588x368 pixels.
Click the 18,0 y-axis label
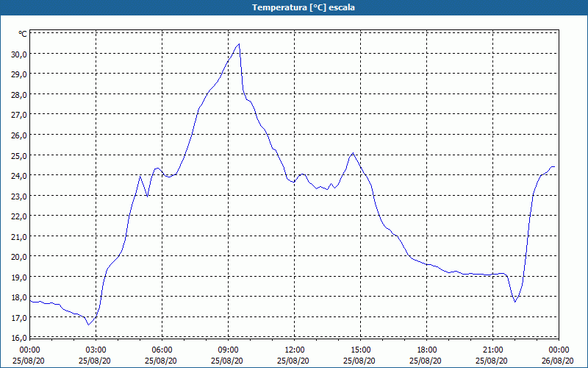tap(20, 297)
